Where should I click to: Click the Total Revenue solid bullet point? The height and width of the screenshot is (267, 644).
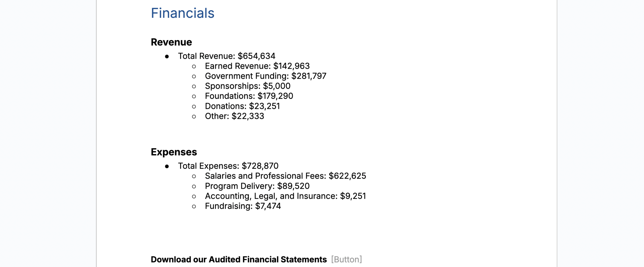[167, 56]
